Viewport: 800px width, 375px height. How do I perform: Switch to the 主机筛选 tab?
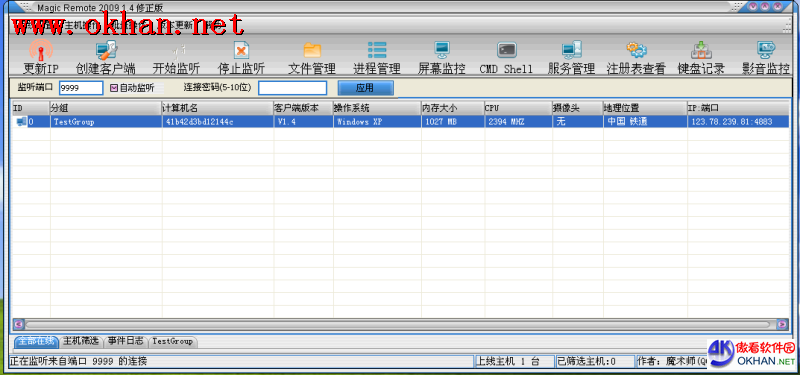(x=81, y=341)
